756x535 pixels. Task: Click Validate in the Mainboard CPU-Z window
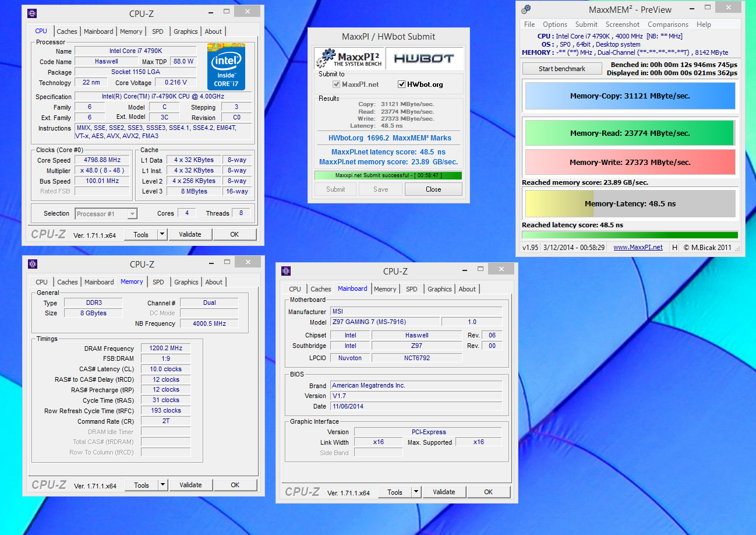coord(444,492)
